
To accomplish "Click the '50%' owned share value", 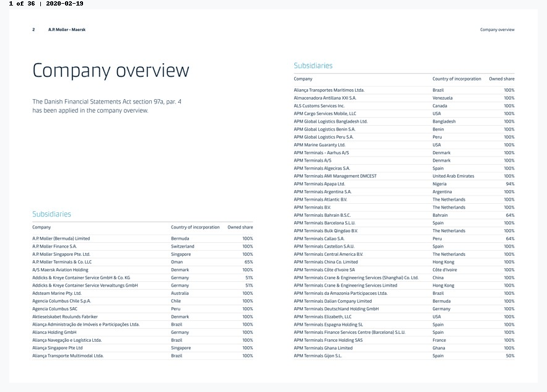I will [x=510, y=355].
